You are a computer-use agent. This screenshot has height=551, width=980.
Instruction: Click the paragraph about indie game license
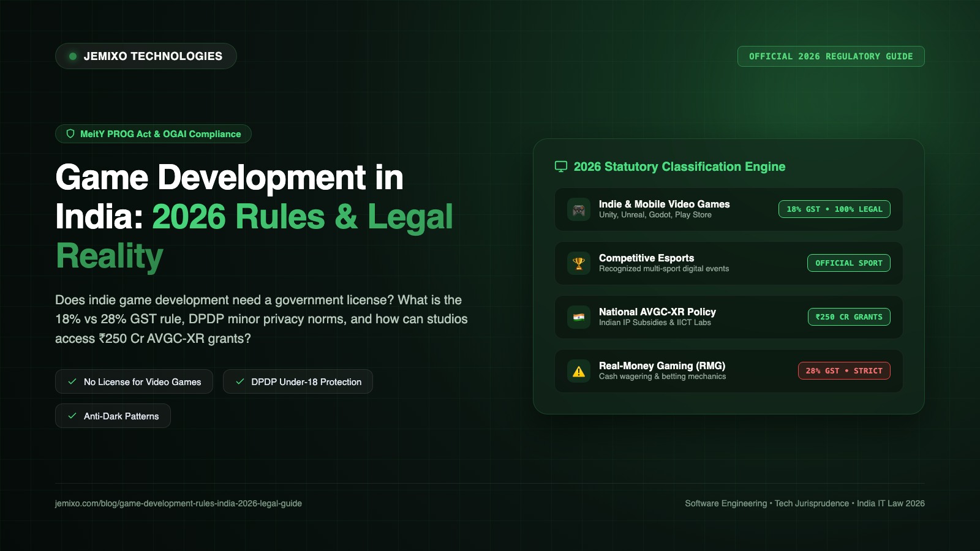click(262, 319)
